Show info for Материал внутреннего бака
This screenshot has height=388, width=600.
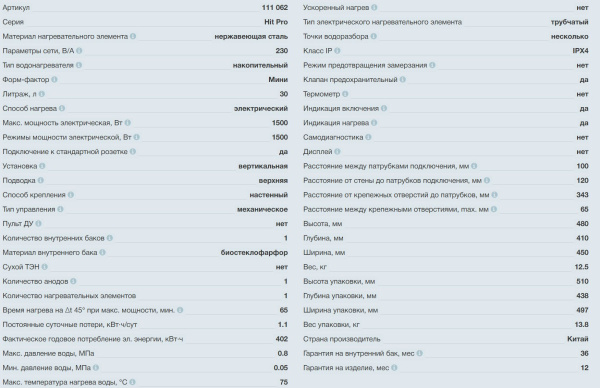pos(102,253)
